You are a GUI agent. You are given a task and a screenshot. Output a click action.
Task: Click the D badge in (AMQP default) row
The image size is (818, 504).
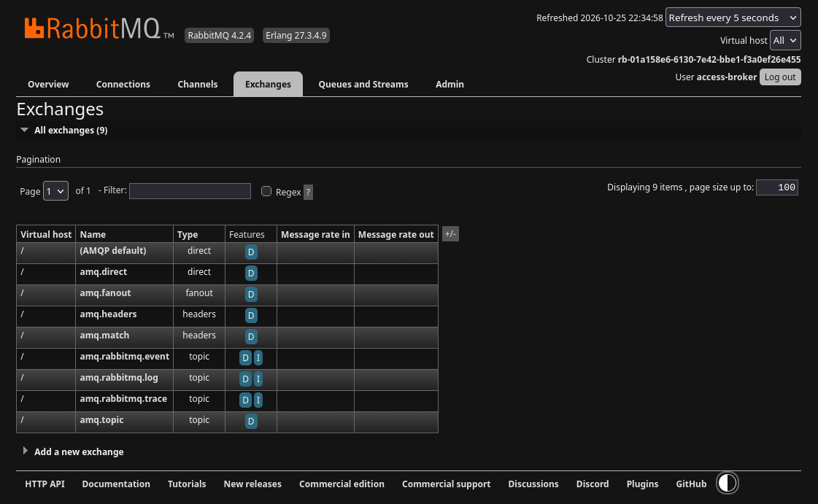tap(251, 252)
